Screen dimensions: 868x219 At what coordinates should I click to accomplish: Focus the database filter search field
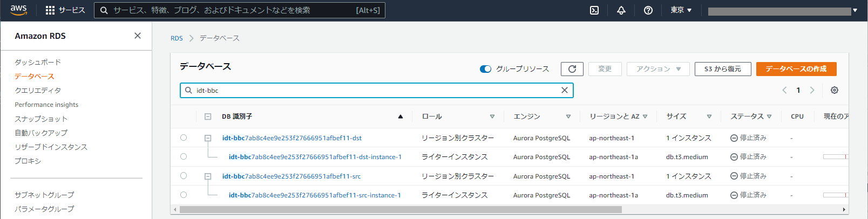click(x=377, y=90)
